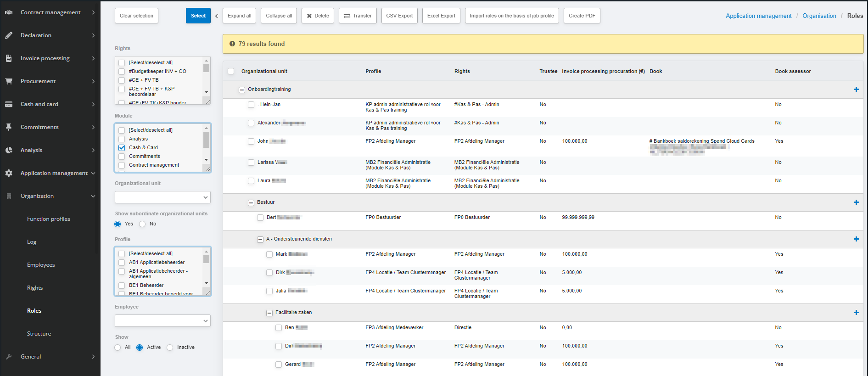Click the Expand all button
Image resolution: width=868 pixels, height=376 pixels.
point(240,16)
